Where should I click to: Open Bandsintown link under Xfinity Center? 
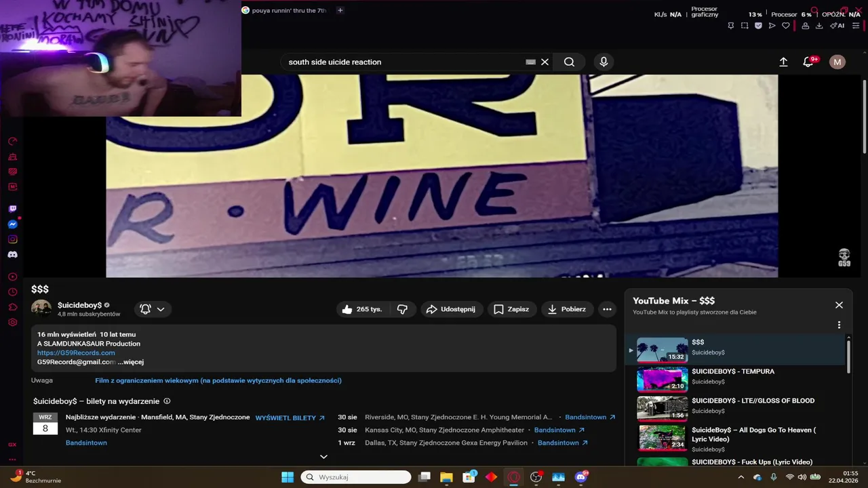click(86, 443)
